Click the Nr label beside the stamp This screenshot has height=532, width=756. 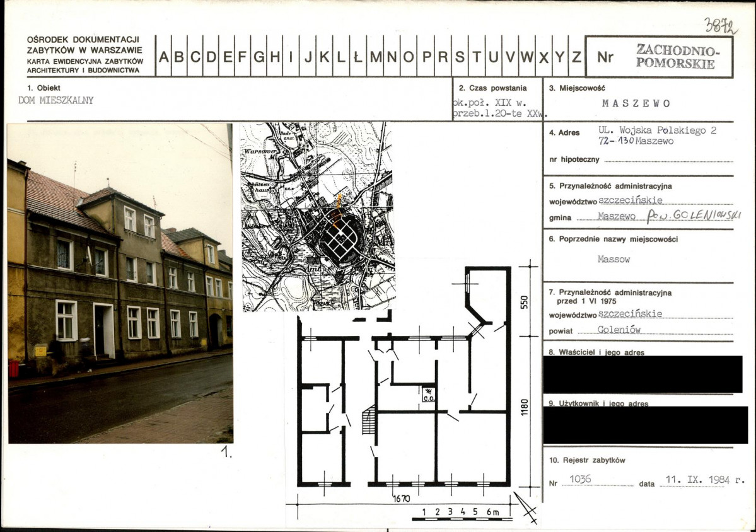(605, 57)
